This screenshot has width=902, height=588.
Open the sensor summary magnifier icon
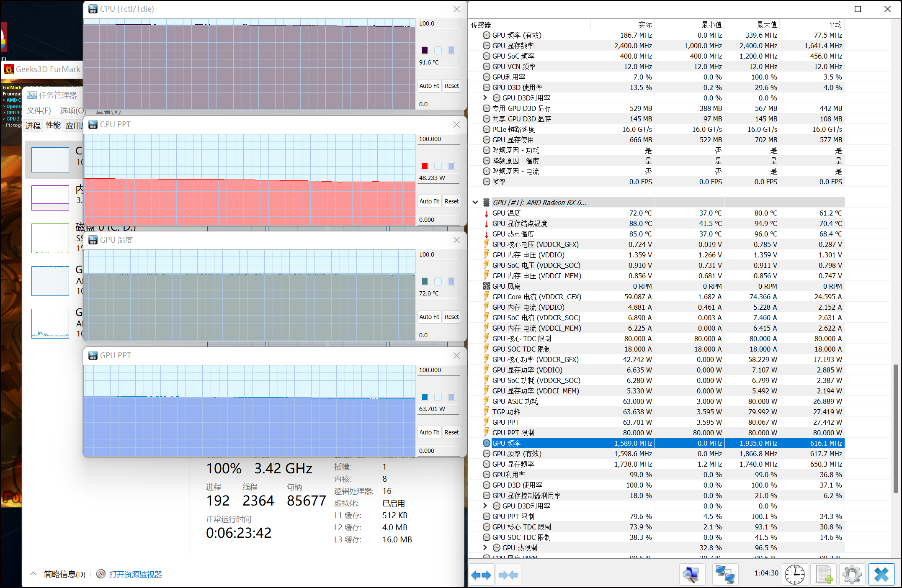coord(692,575)
